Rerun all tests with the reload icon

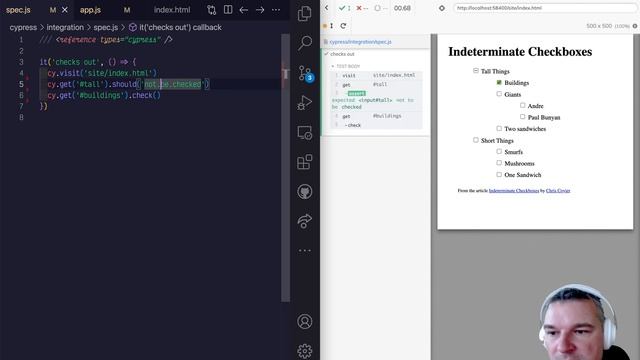(x=343, y=26)
